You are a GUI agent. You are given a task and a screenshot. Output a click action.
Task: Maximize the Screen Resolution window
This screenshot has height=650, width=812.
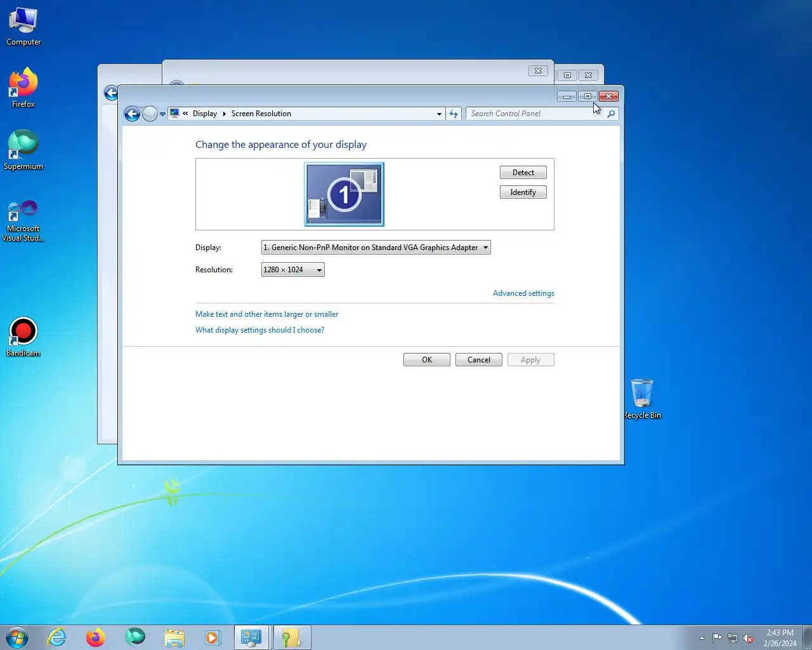coord(587,96)
